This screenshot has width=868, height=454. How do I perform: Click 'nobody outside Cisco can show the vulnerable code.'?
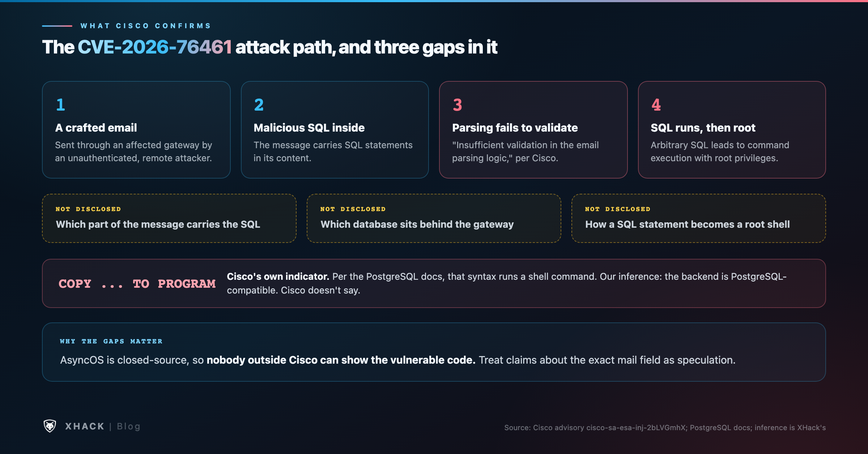click(341, 360)
